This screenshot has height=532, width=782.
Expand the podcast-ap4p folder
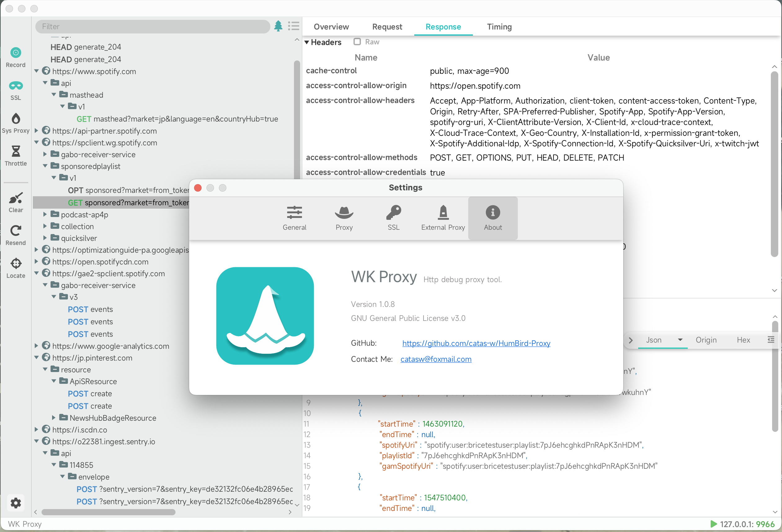pyautogui.click(x=45, y=214)
